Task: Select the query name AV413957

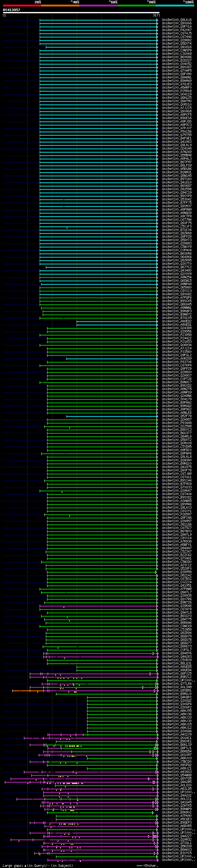Action: tap(11, 10)
